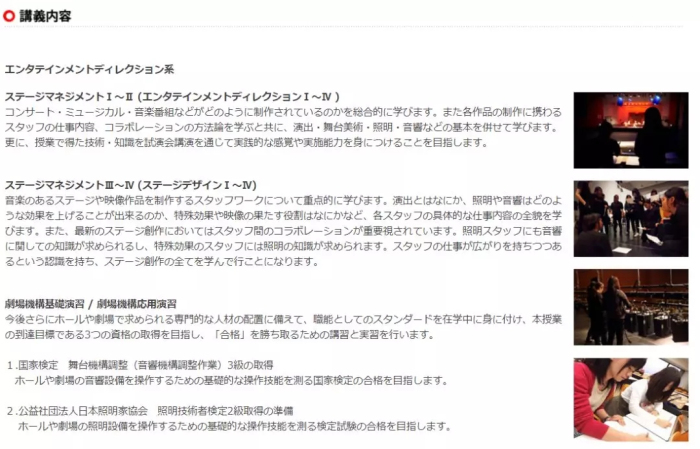Click the line ホールや劇場の音響設備を操作する
Image resolution: width=700 pixels, height=449 pixels.
(x=231, y=380)
